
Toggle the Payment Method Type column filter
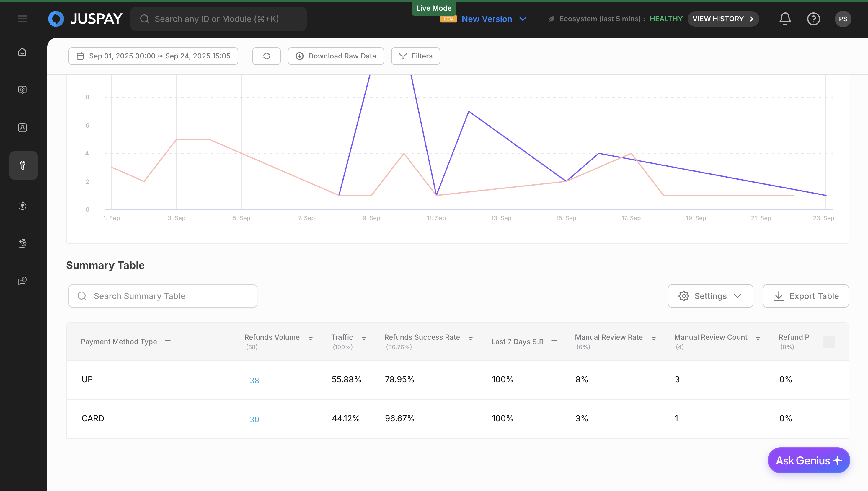pyautogui.click(x=167, y=342)
